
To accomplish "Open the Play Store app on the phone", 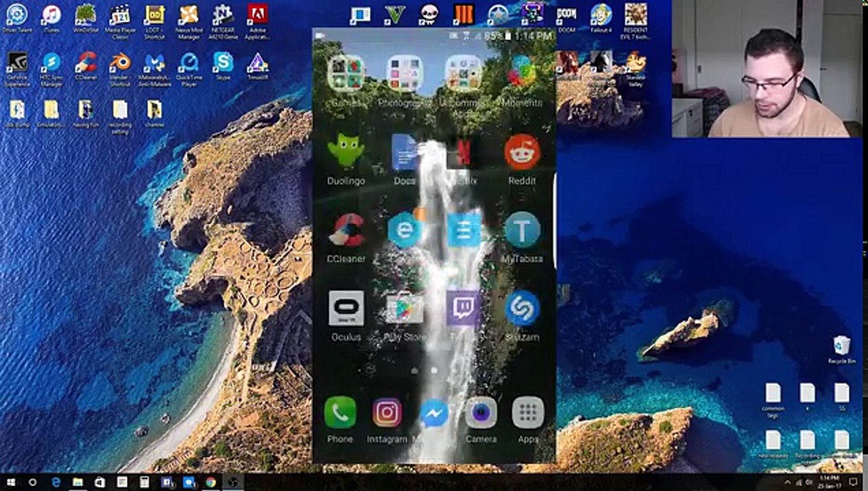I will pyautogui.click(x=404, y=308).
